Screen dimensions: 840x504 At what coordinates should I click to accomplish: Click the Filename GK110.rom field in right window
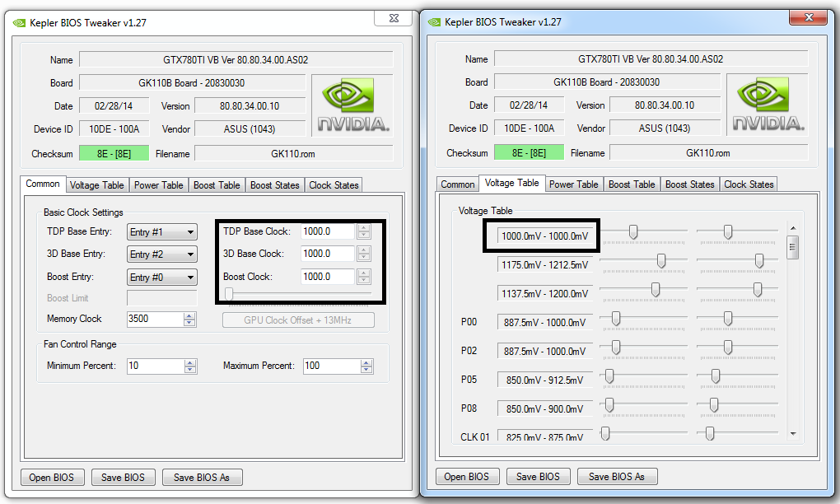[x=708, y=152]
